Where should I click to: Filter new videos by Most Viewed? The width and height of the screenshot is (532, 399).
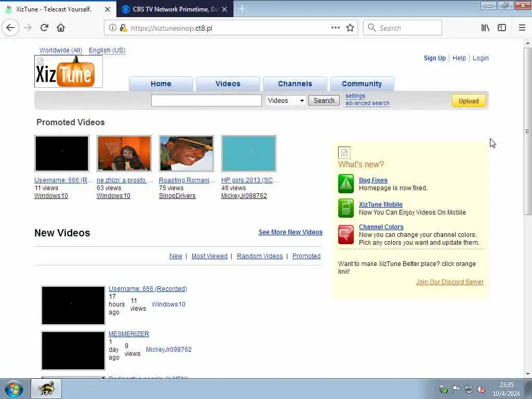click(x=209, y=256)
